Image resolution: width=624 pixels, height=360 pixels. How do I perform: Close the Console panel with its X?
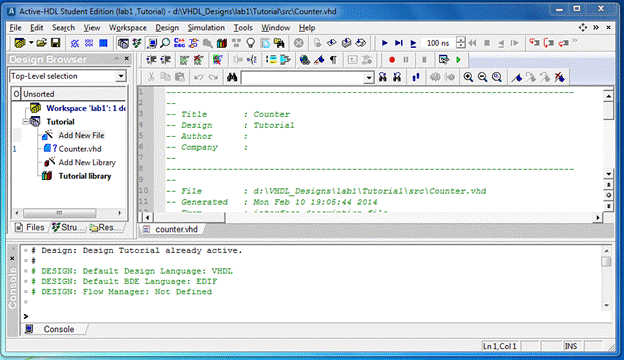point(12,258)
